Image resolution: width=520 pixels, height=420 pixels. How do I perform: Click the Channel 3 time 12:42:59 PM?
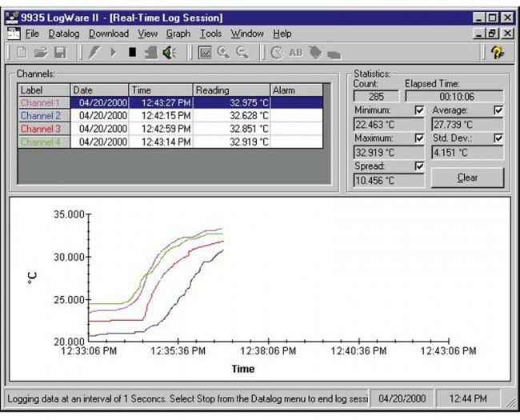coord(161,129)
